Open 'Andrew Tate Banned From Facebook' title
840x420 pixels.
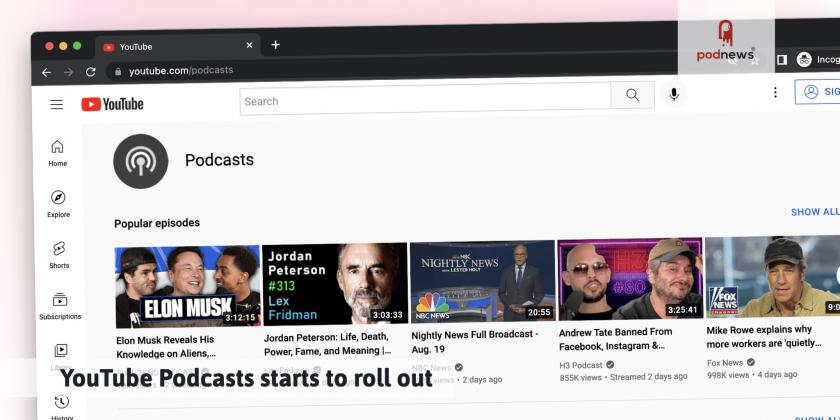tap(616, 339)
